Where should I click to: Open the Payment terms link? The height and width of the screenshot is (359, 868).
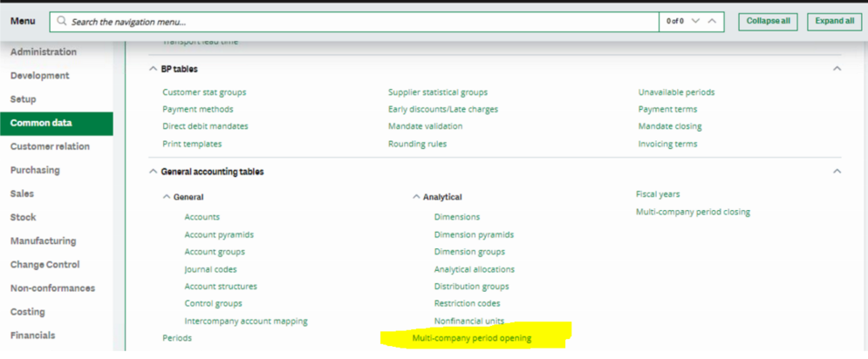click(x=667, y=109)
